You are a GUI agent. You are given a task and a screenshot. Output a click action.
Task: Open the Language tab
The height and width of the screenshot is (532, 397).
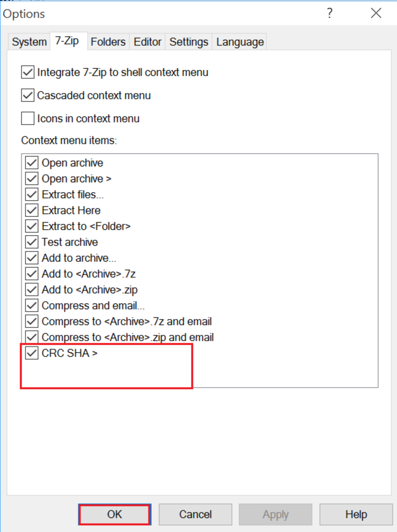240,42
